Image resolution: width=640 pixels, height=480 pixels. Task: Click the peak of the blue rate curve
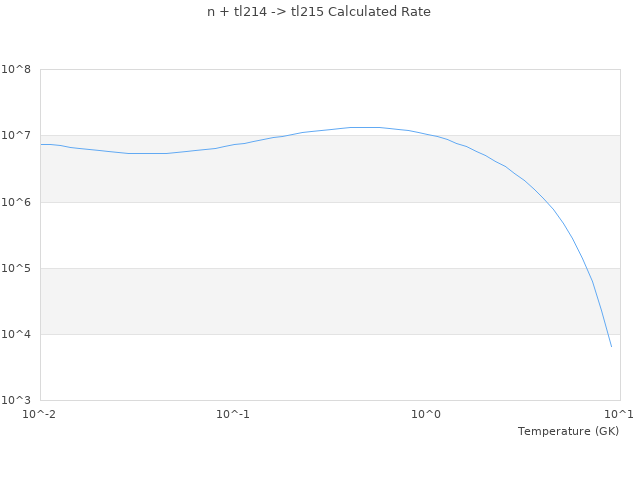tap(365, 127)
